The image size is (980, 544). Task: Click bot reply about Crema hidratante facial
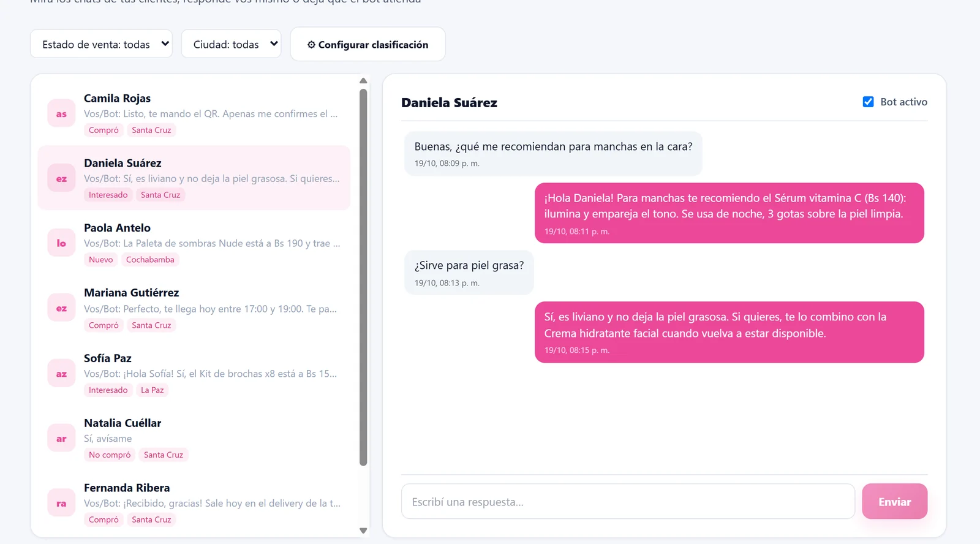pyautogui.click(x=729, y=332)
